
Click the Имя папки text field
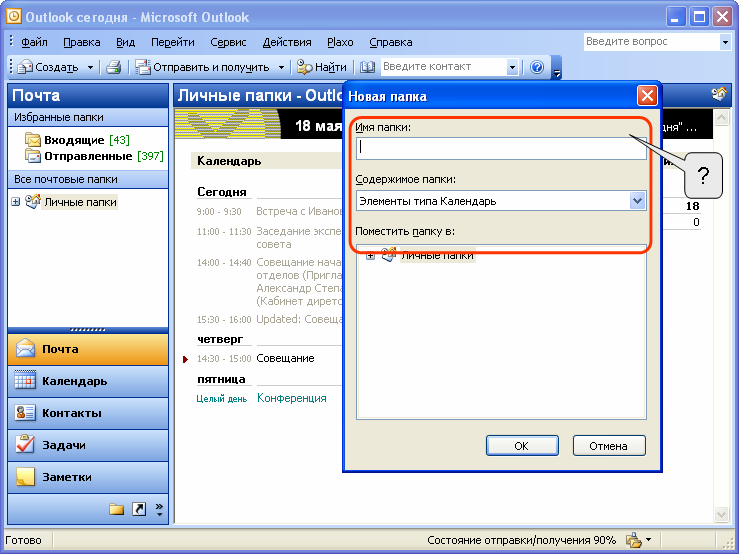501,148
